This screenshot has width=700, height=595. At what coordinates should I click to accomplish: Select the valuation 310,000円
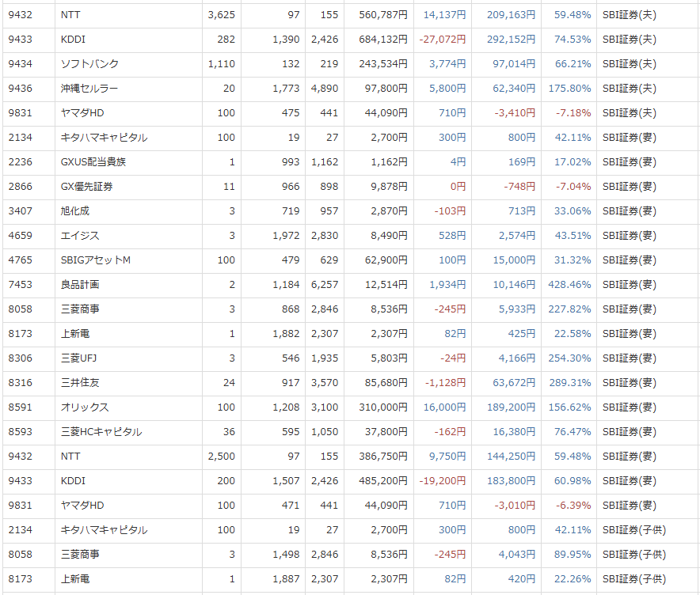click(x=383, y=407)
